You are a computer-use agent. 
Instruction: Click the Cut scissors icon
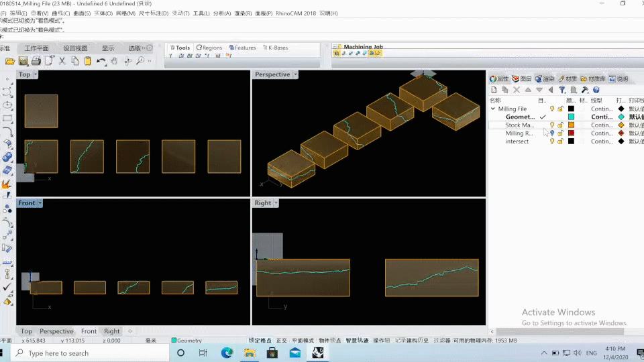point(62,61)
